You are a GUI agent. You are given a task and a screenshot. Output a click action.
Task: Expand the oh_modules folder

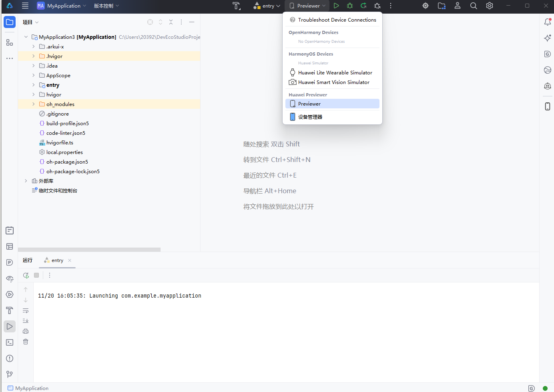[34, 104]
